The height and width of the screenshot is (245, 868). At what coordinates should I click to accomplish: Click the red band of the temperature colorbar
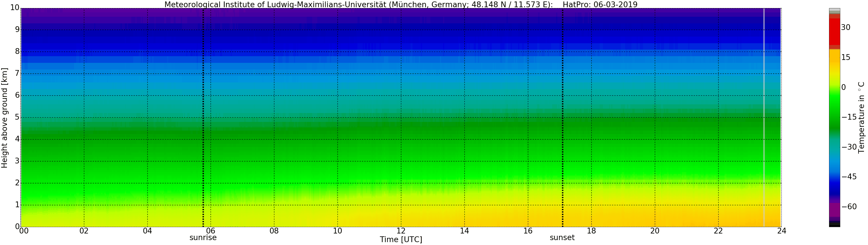point(834,32)
